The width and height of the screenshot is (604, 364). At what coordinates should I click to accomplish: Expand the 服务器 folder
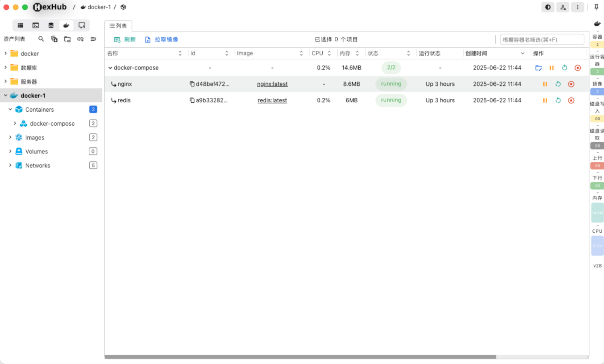[x=6, y=81]
